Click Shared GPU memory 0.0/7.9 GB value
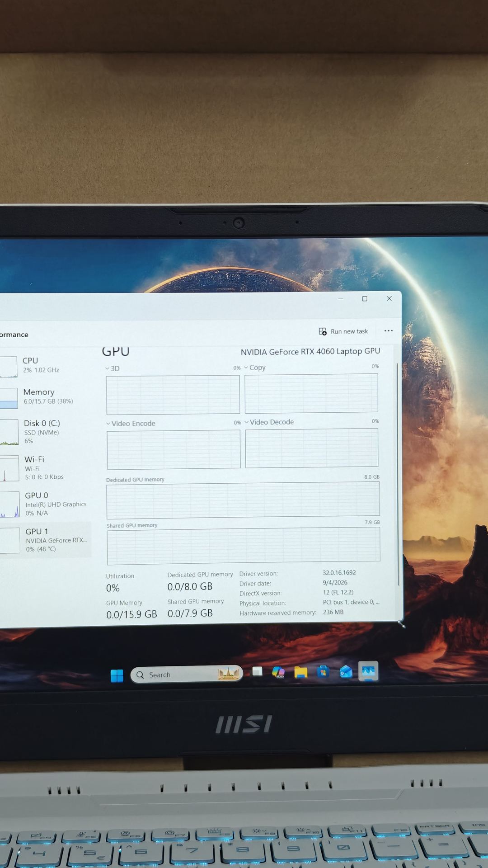This screenshot has height=868, width=488. pos(190,613)
